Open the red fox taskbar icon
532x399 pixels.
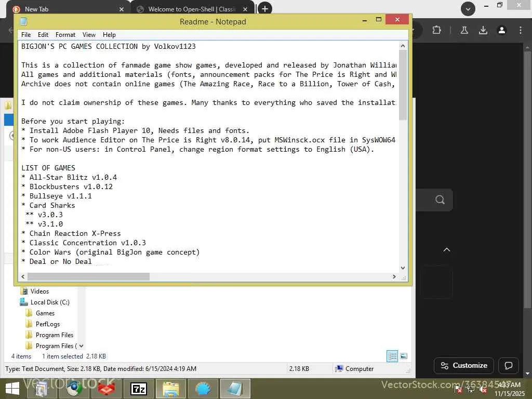pos(106,389)
